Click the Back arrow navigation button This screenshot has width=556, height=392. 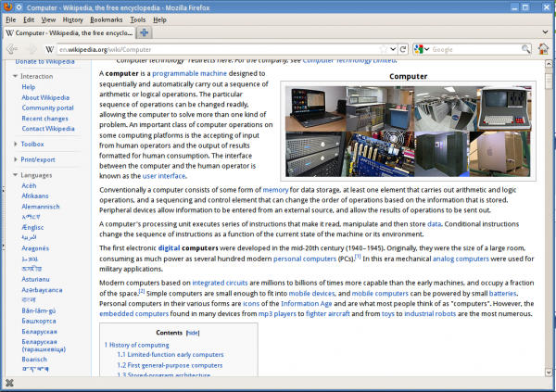[12, 49]
